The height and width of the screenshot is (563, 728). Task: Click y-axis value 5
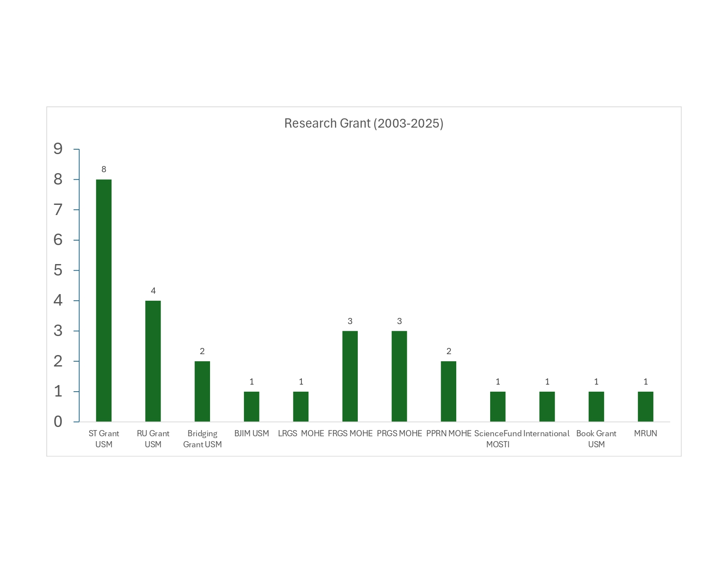pos(58,270)
